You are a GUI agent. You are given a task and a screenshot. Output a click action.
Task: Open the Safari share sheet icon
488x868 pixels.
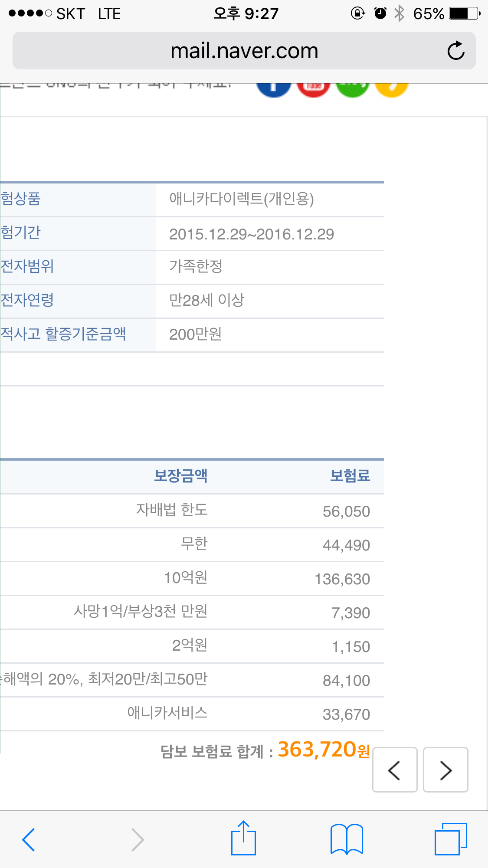point(243,838)
